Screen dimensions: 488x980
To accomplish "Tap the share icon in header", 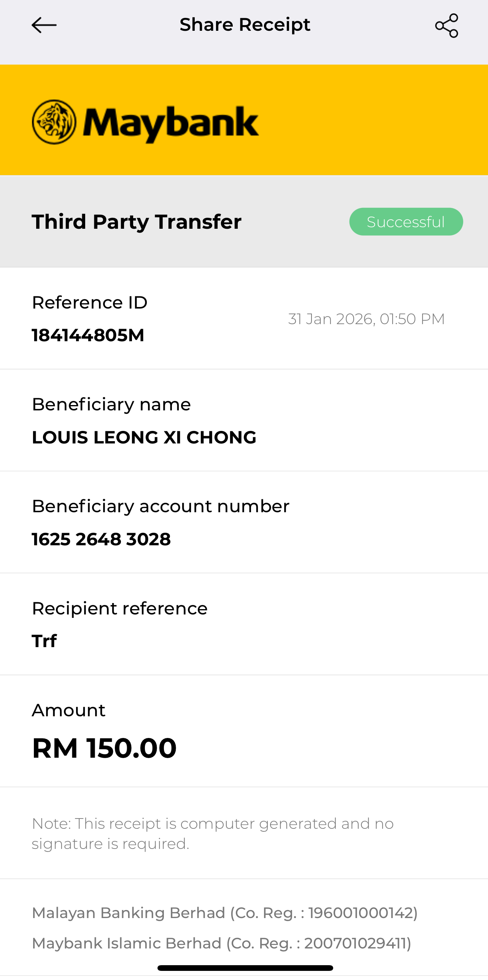I will click(447, 25).
